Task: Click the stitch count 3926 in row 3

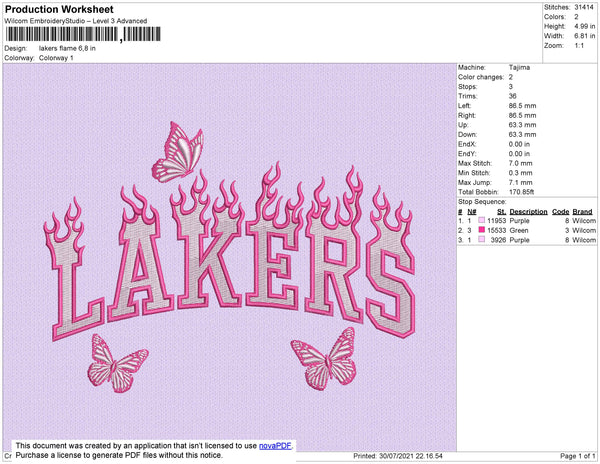Action: click(499, 240)
